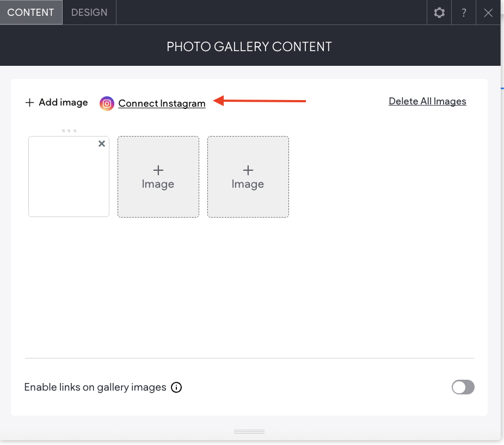Click the last + Image placeholder

click(248, 177)
